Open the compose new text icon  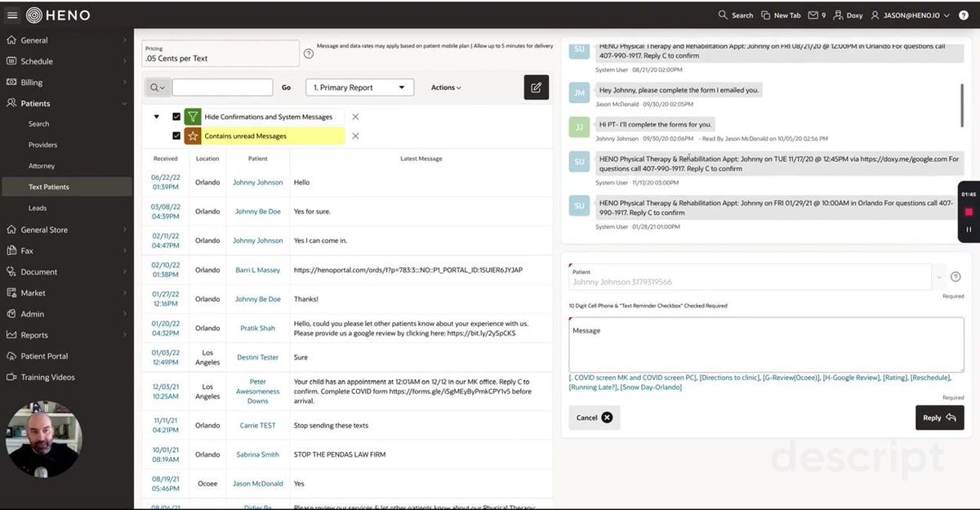[x=536, y=87]
